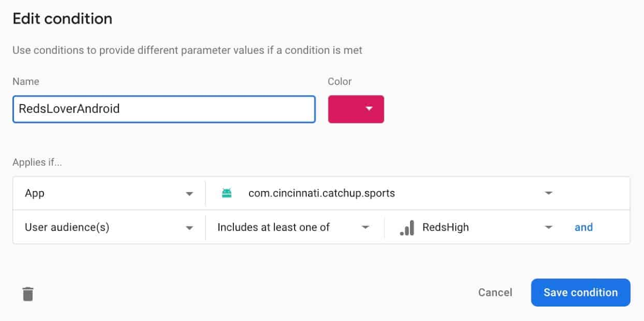Screen dimensions: 644x321
Task: Click the audience bar-chart icon beside RedsHigh
Action: point(407,228)
